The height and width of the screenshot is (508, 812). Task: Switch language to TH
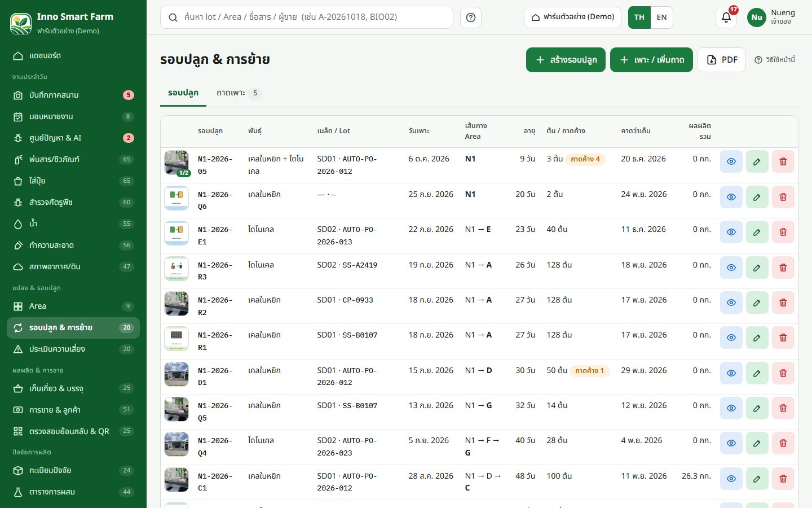pos(639,17)
